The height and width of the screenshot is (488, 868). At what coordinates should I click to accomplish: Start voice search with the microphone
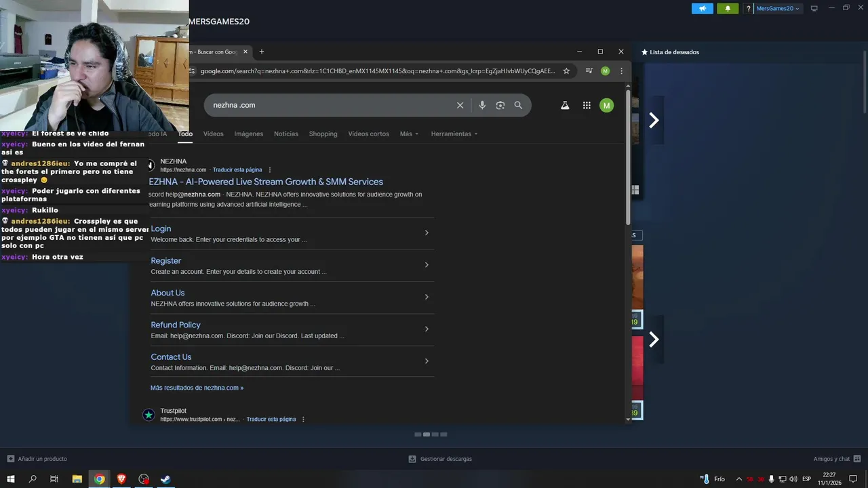pyautogui.click(x=482, y=105)
